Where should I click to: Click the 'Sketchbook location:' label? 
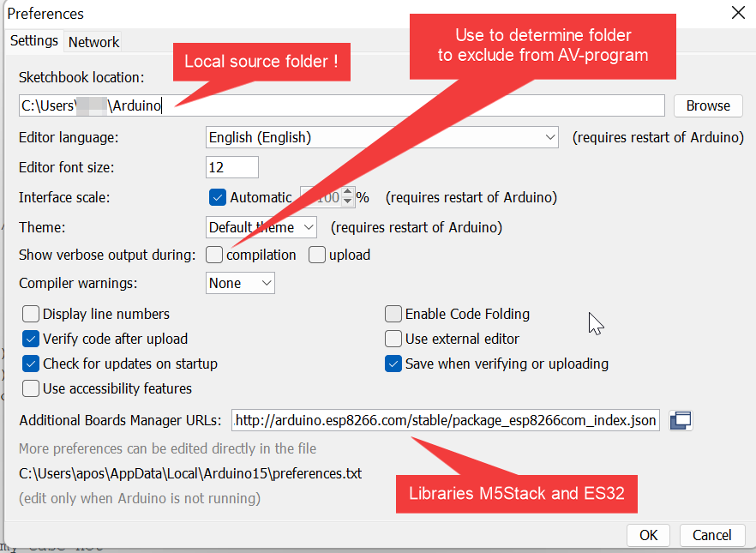point(81,77)
